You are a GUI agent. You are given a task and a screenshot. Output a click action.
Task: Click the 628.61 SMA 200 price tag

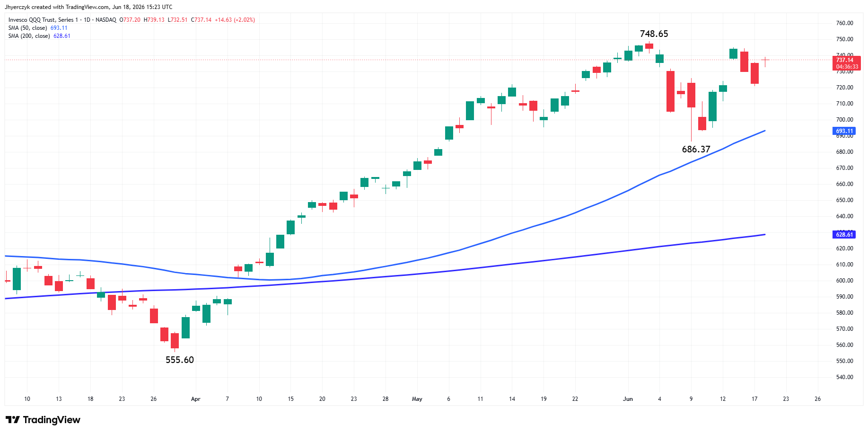(844, 235)
